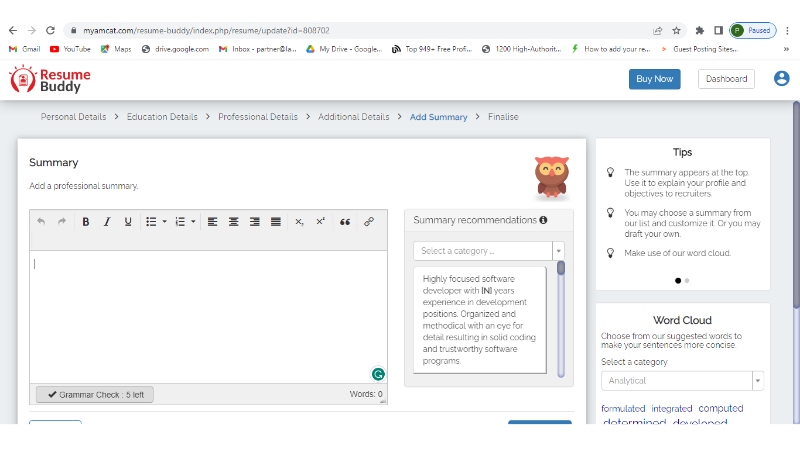Click the underline formatting icon

pos(128,222)
